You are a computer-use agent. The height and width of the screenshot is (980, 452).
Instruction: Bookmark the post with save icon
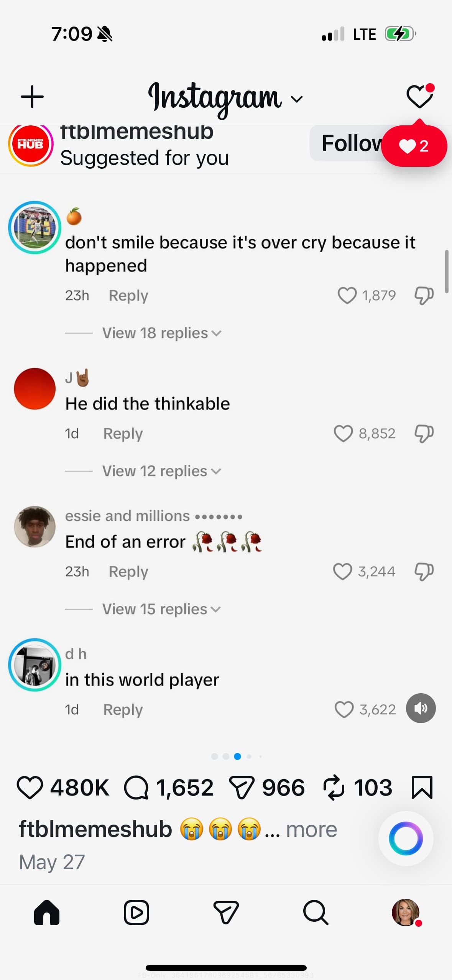pos(422,788)
